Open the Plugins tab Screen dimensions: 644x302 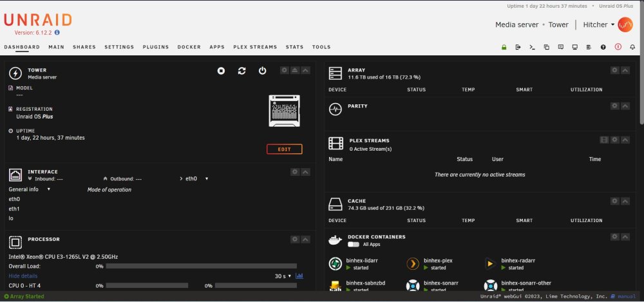[156, 47]
